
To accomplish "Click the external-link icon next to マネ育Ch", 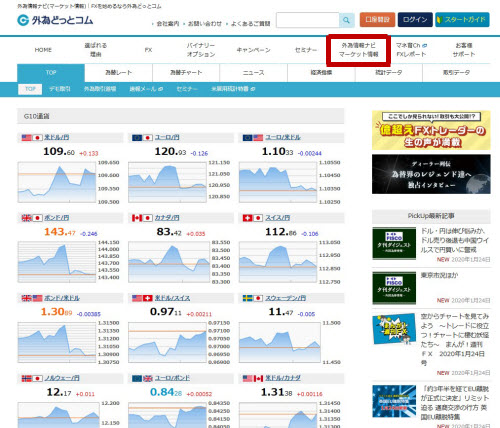I will tap(424, 46).
